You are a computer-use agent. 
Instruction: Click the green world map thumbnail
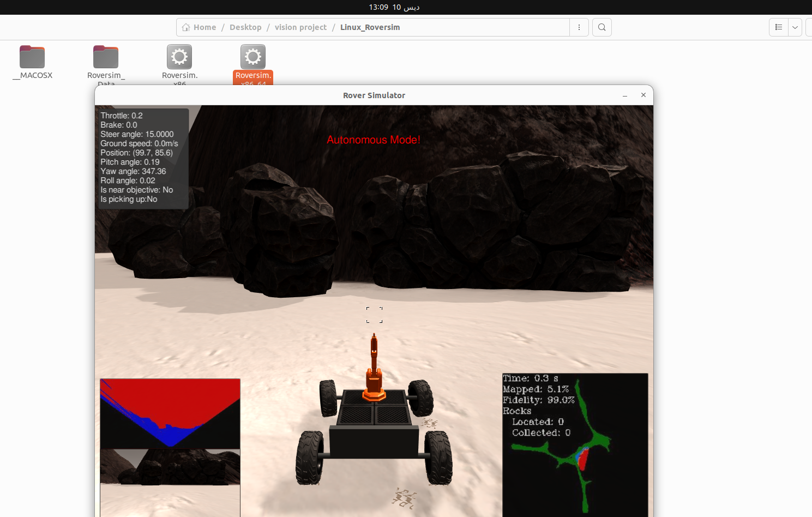point(575,445)
